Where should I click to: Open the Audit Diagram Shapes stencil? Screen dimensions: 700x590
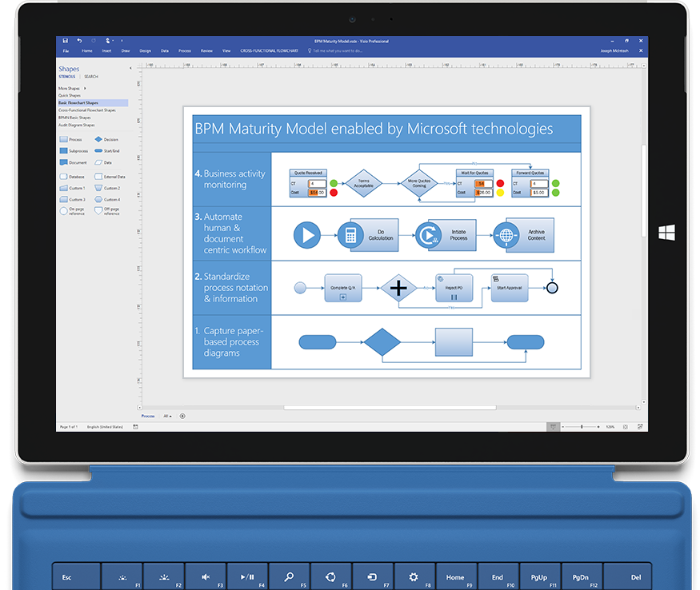click(x=76, y=125)
